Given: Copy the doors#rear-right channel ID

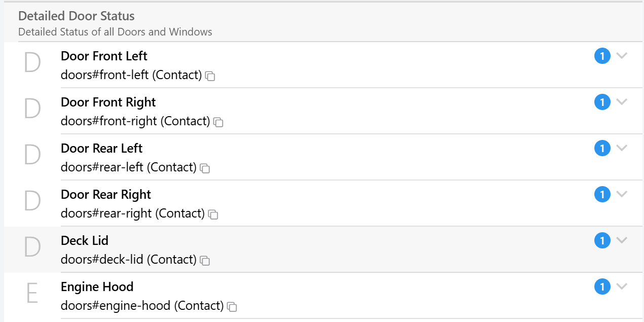Looking at the screenshot, I should (213, 215).
